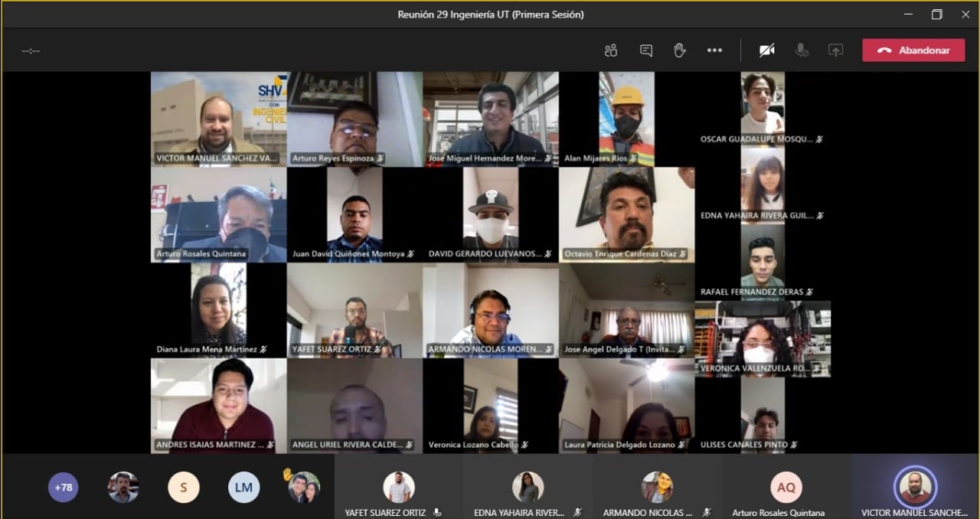This screenshot has width=980, height=519.
Task: Click the Abandonar button to leave
Action: (x=913, y=51)
